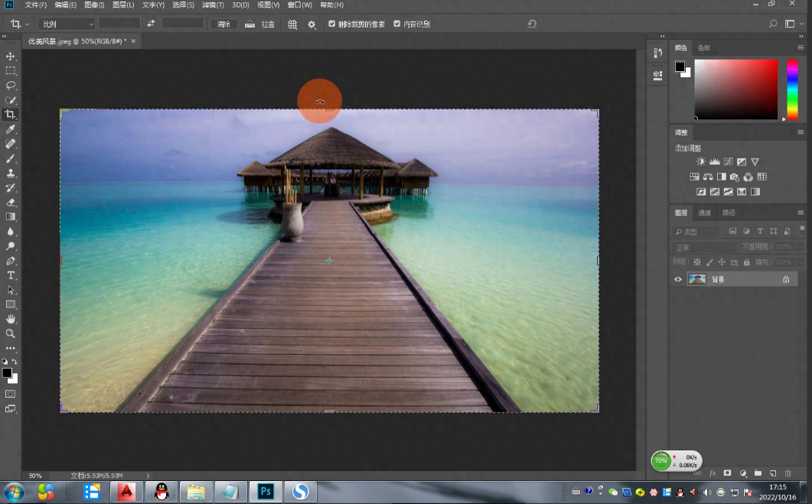The width and height of the screenshot is (812, 504).
Task: Open the Color panel menu
Action: click(801, 47)
